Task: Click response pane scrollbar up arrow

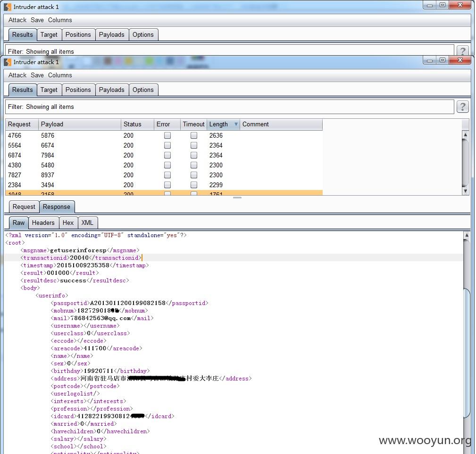Action: 467,235
